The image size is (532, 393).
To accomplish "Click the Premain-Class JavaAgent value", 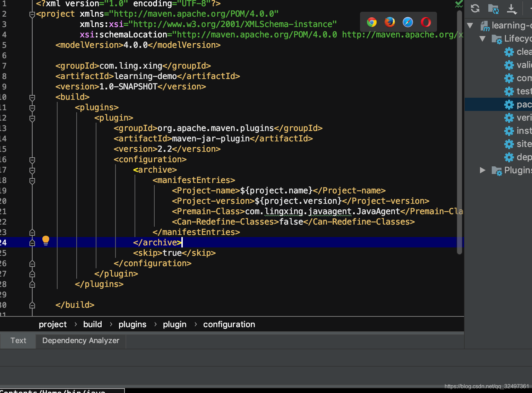I will click(x=323, y=211).
